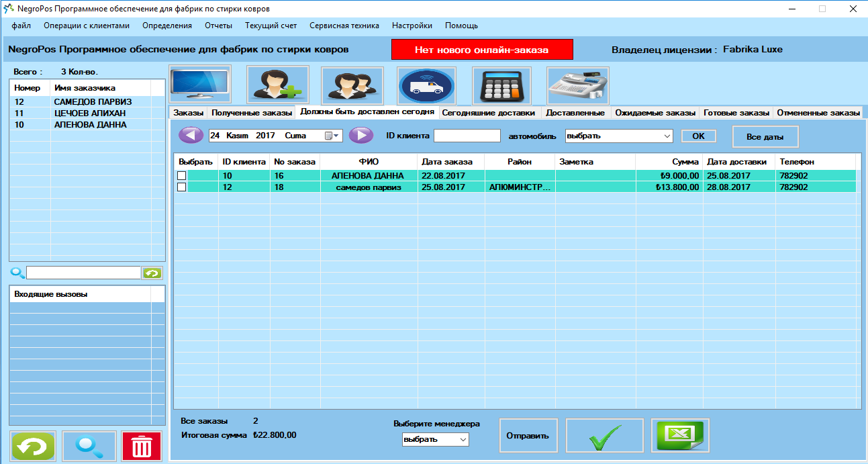The image size is (868, 464).
Task: Click the large magnifier search button
Action: [89, 447]
